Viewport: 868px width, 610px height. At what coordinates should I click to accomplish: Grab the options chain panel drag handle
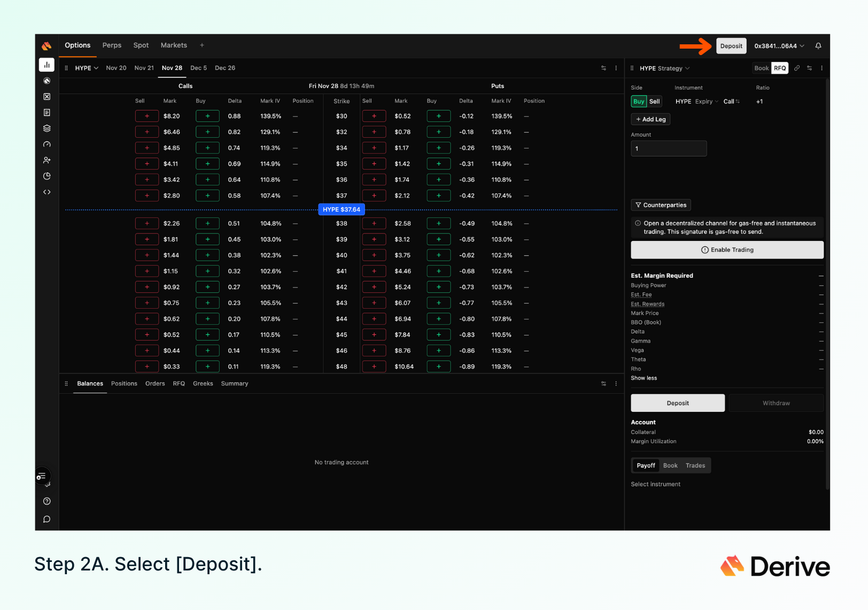[x=66, y=68]
